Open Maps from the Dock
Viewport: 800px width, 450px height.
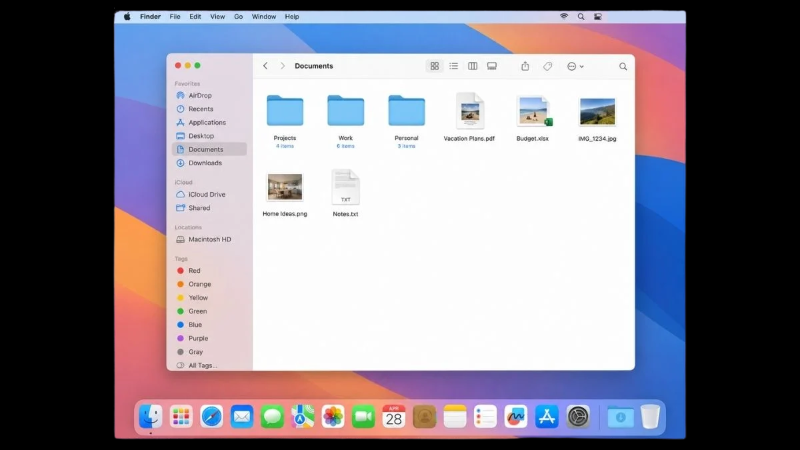coord(303,417)
